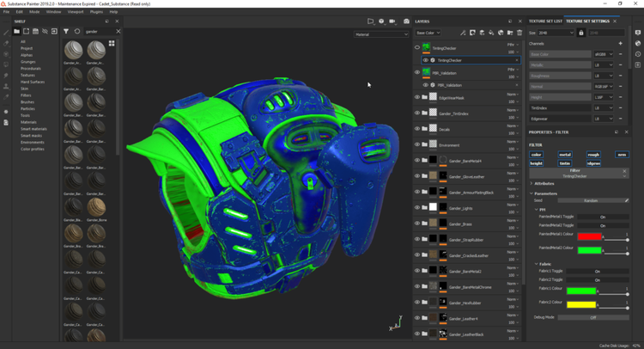Collapse the Parameters section
The height and width of the screenshot is (349, 644).
532,193
